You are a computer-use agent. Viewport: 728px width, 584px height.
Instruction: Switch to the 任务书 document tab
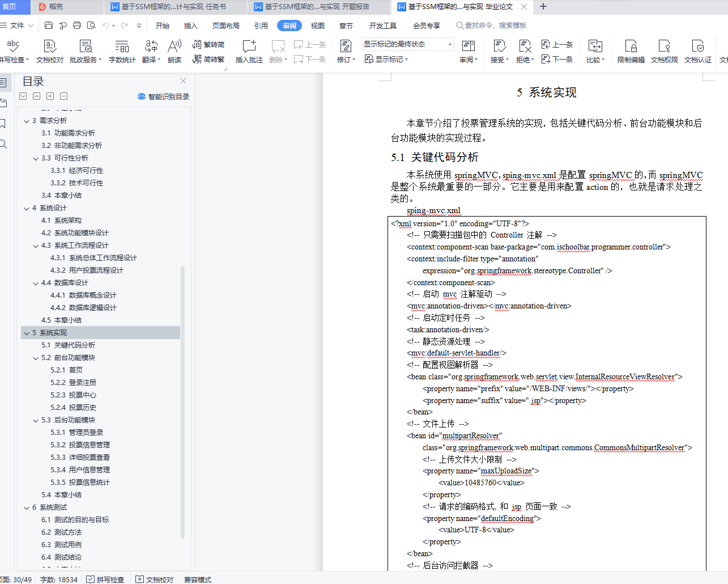pos(176,7)
